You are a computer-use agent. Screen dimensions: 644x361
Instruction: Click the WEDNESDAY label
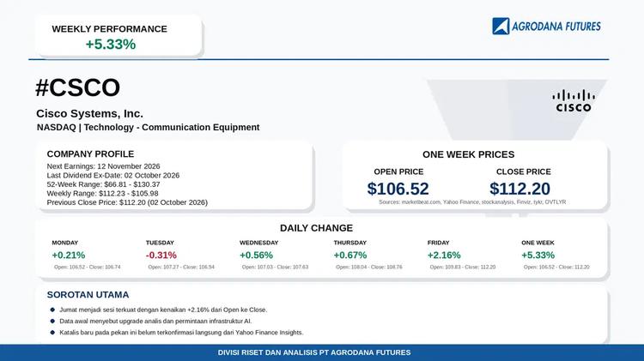click(x=258, y=243)
